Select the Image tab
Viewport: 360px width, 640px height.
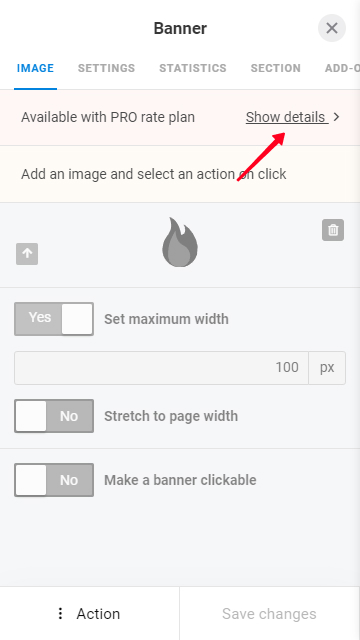point(36,68)
